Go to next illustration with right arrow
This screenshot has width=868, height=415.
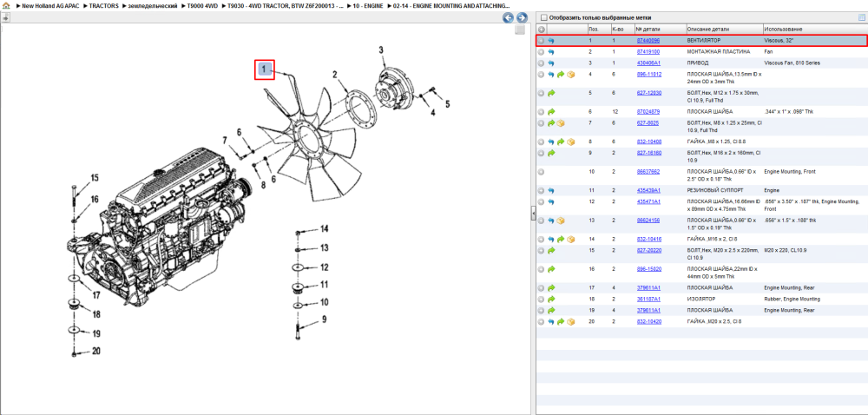pos(522,17)
